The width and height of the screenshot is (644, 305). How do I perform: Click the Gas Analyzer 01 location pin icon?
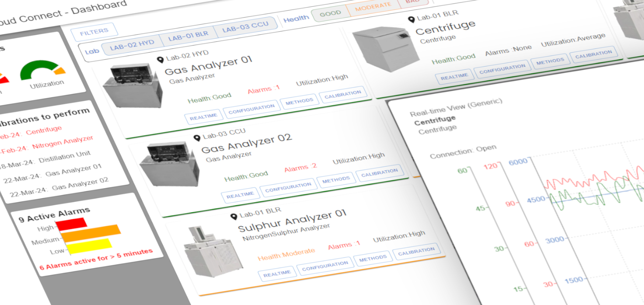pos(161,60)
